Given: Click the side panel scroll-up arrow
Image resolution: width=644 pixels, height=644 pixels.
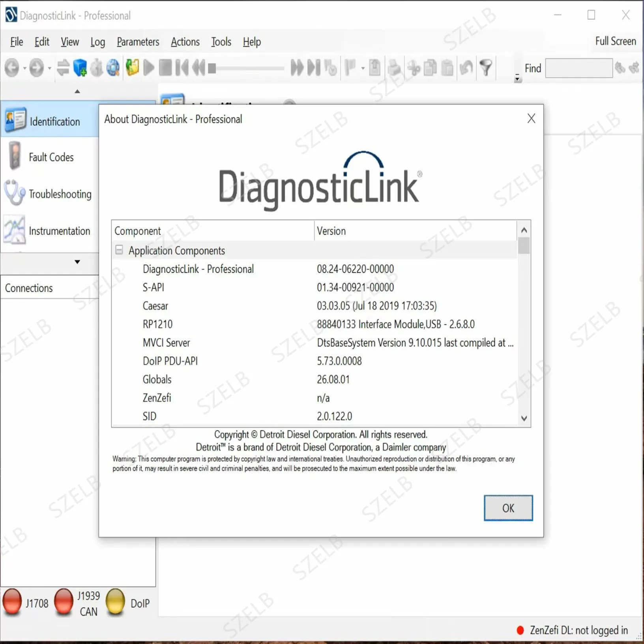Looking at the screenshot, I should (x=77, y=91).
